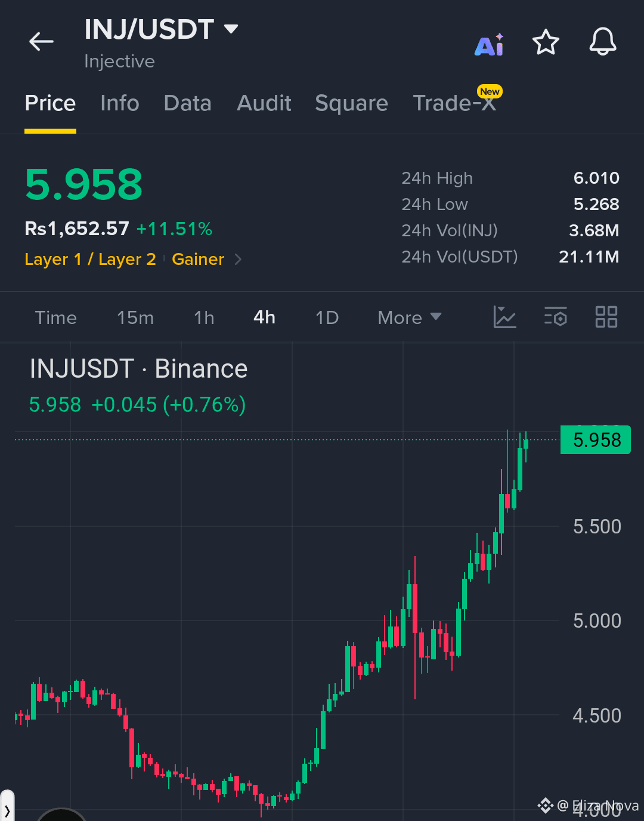Open the AI assistant icon
644x821 pixels.
pyautogui.click(x=490, y=45)
